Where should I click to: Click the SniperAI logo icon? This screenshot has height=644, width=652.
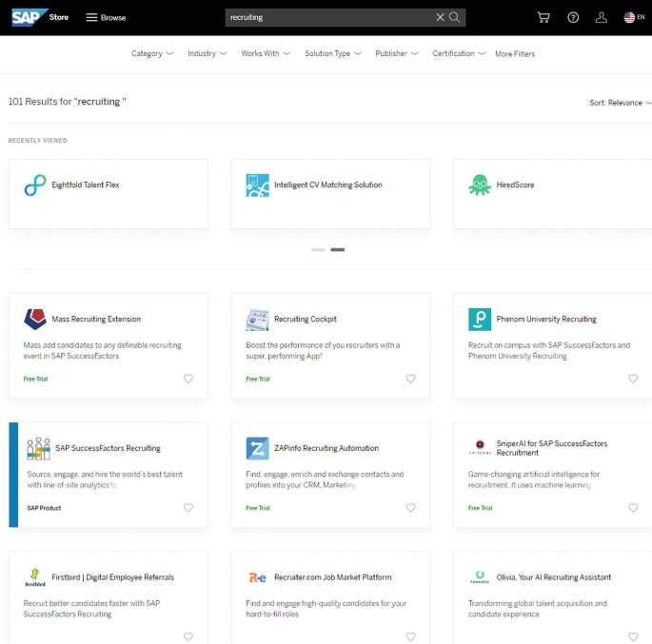[x=480, y=447]
